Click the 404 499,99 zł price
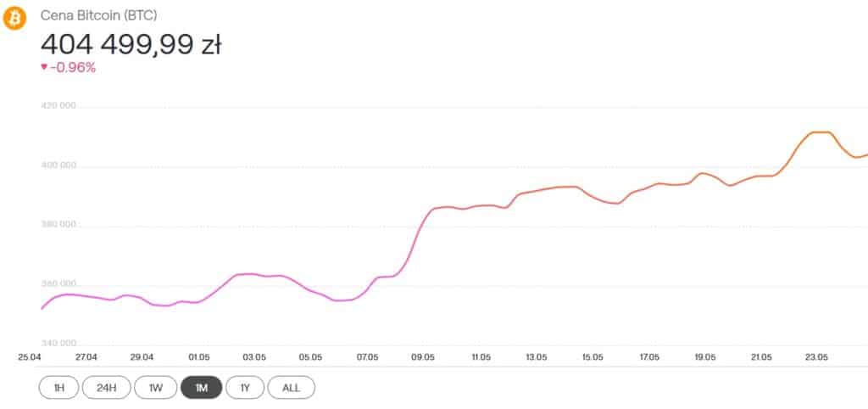 click(x=131, y=43)
